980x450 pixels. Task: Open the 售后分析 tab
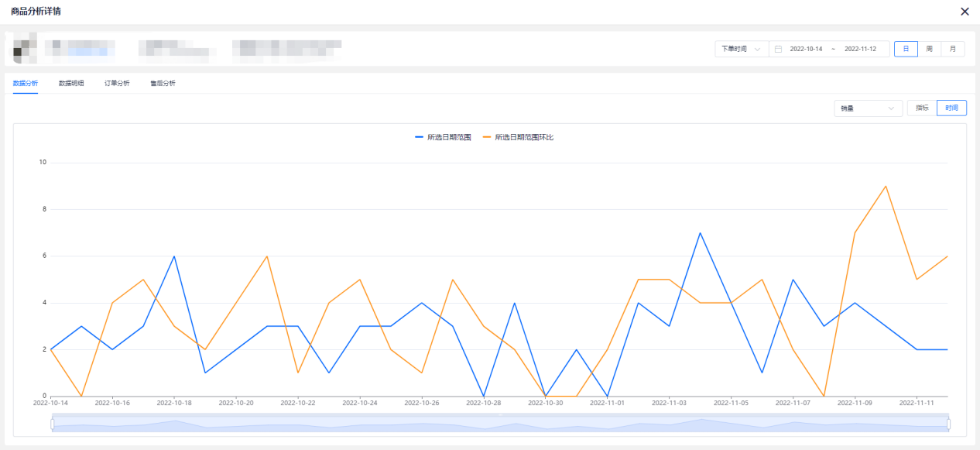pyautogui.click(x=163, y=83)
